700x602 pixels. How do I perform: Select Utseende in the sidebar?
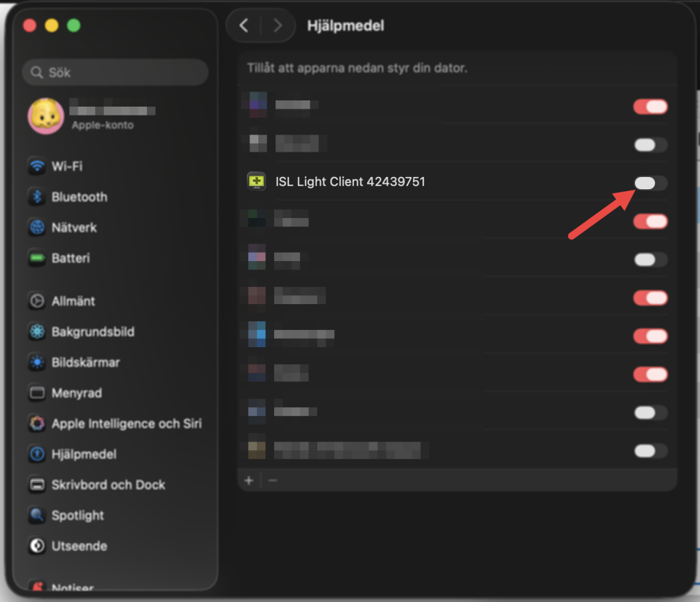click(x=79, y=546)
